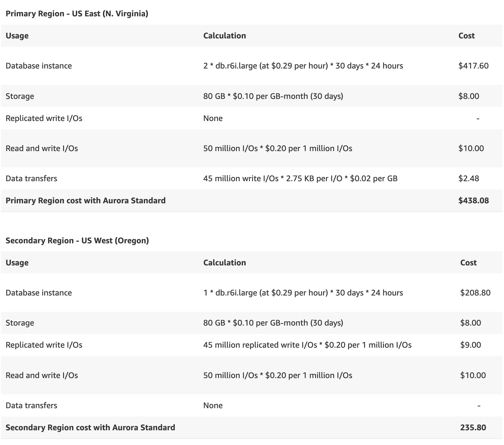Click the Secondary Region total 235.80
Image resolution: width=504 pixels, height=445 pixels.
coord(473,427)
